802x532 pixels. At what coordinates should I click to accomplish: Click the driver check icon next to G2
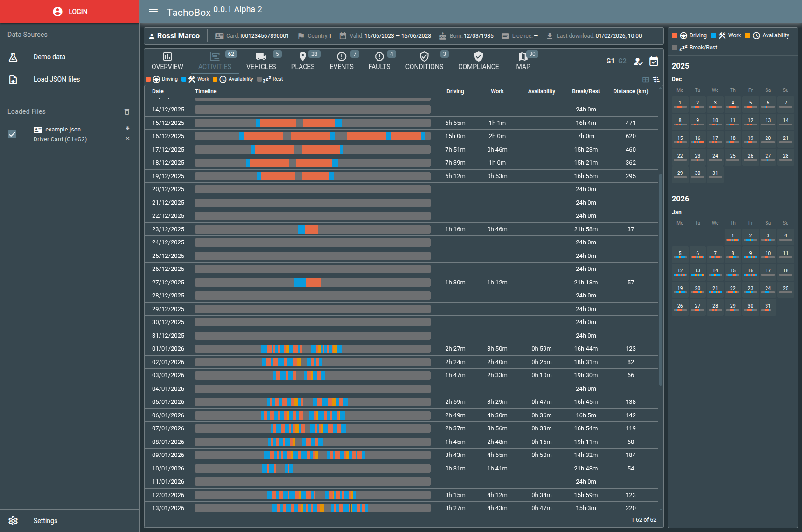tap(638, 61)
